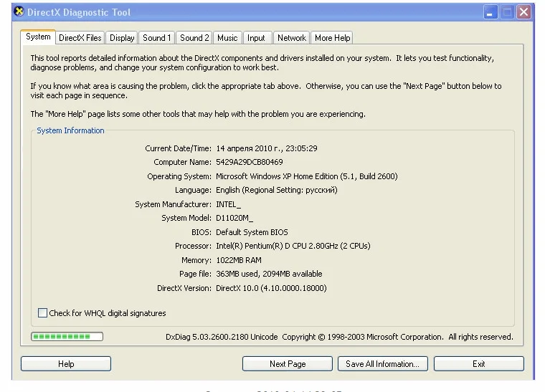Viewport: 545px width, 392px height.
Task: Click System Model value D11020M_
Action: point(234,218)
